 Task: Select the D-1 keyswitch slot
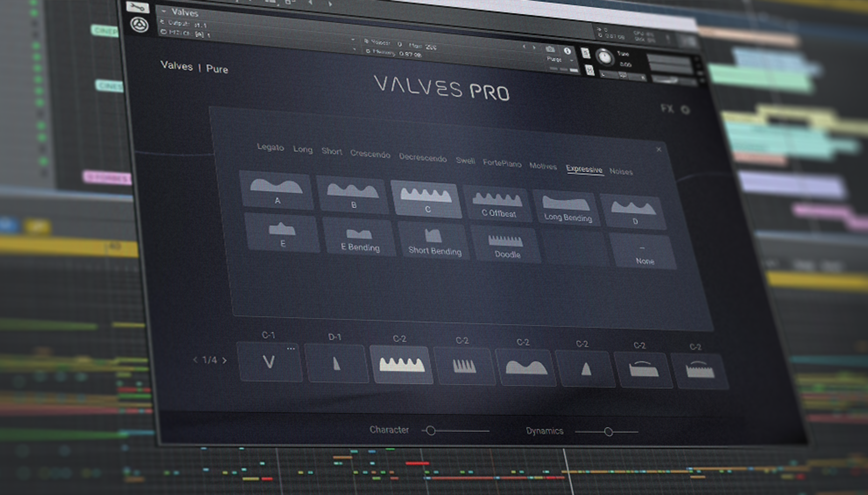(x=336, y=364)
